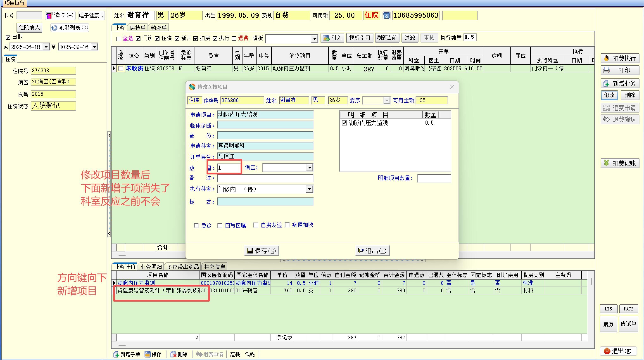The width and height of the screenshot is (644, 360).
Task: Click the 读卡 card reader icon
Action: (49, 15)
